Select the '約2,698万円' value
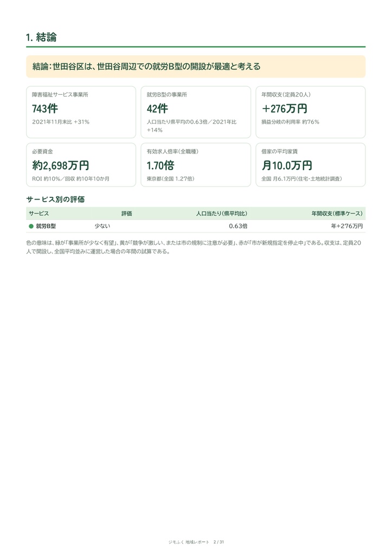 (x=60, y=165)
